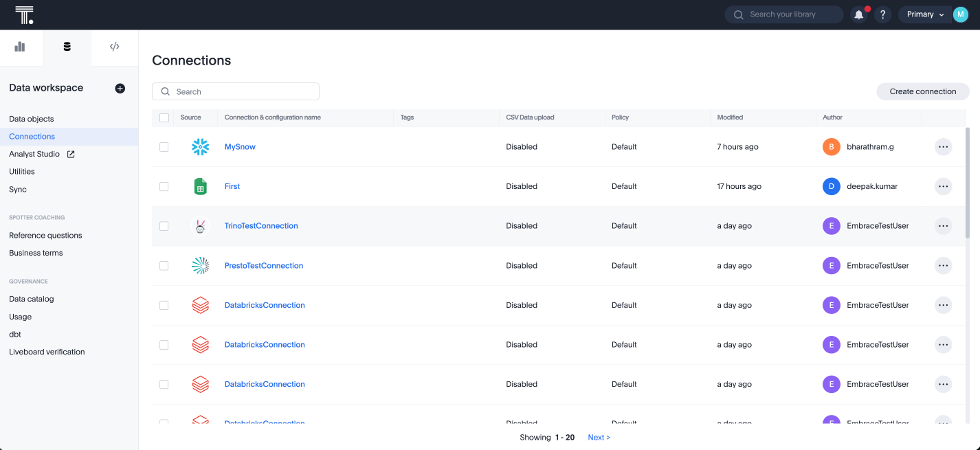Image resolution: width=980 pixels, height=450 pixels.
Task: Open the code editor </> panel icon
Action: click(114, 46)
